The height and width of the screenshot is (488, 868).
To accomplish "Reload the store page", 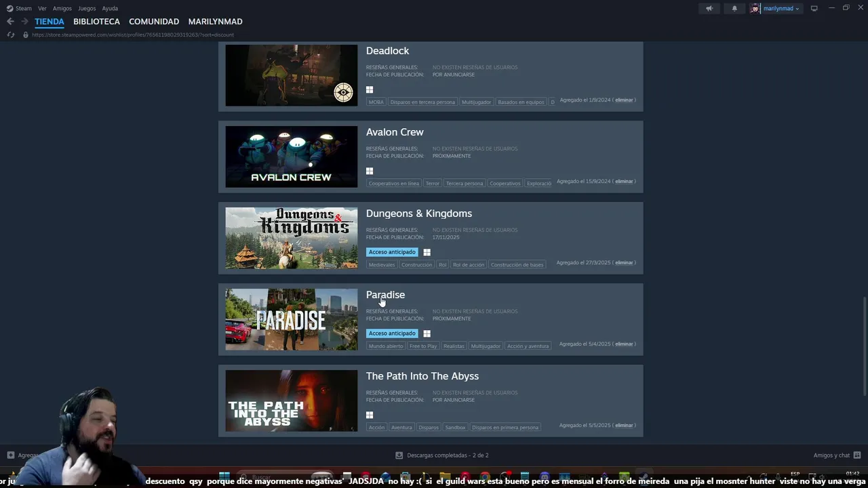I will [10, 35].
